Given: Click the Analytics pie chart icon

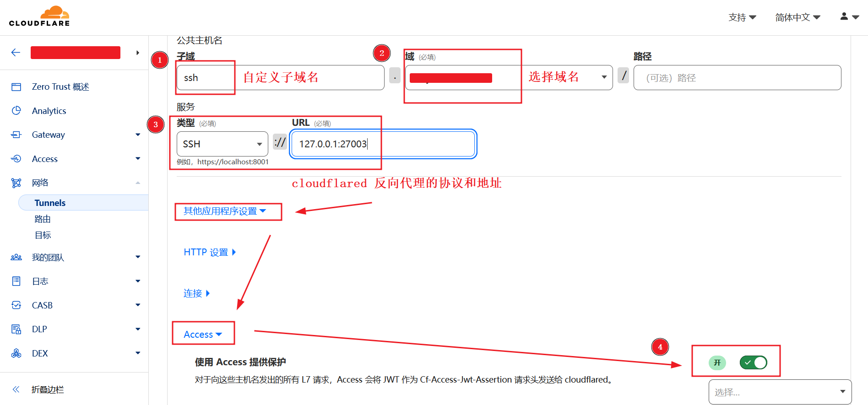Looking at the screenshot, I should pyautogui.click(x=16, y=111).
